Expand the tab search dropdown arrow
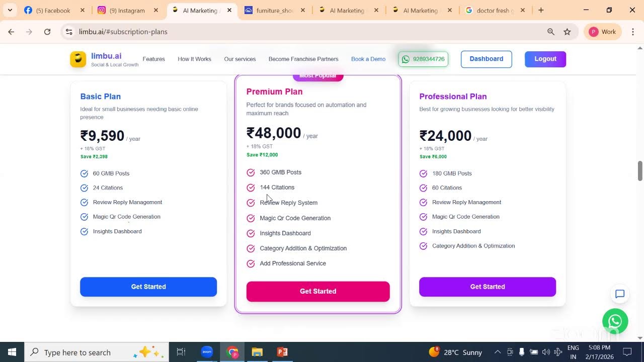The image size is (644, 362). coord(10,10)
